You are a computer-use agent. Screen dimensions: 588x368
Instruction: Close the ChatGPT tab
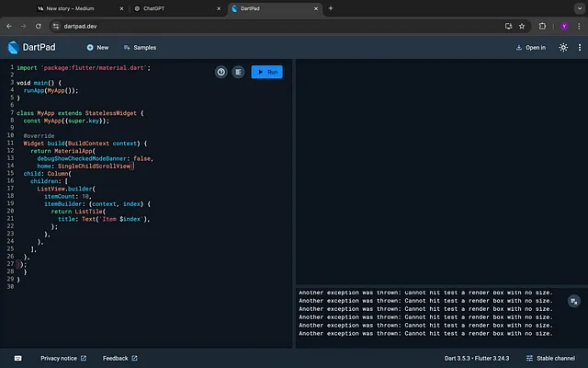click(x=219, y=8)
